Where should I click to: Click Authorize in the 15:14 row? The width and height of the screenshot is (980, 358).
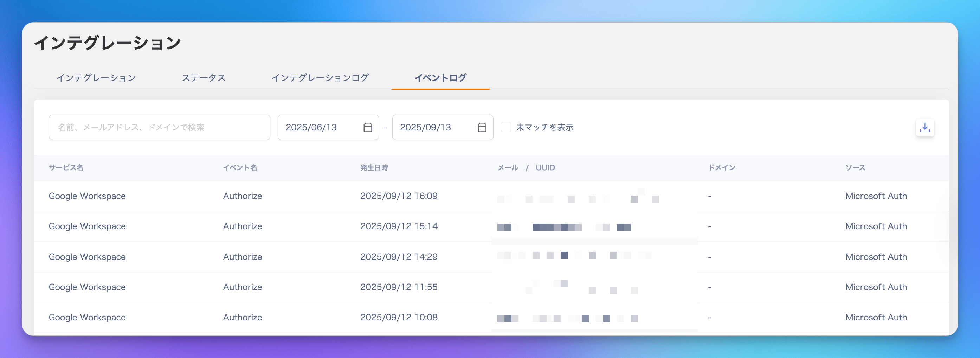(x=242, y=226)
